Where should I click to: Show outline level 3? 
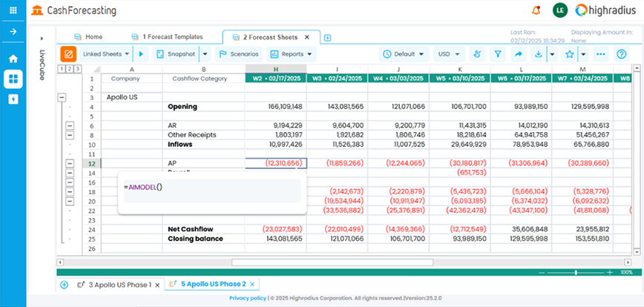coord(77,68)
